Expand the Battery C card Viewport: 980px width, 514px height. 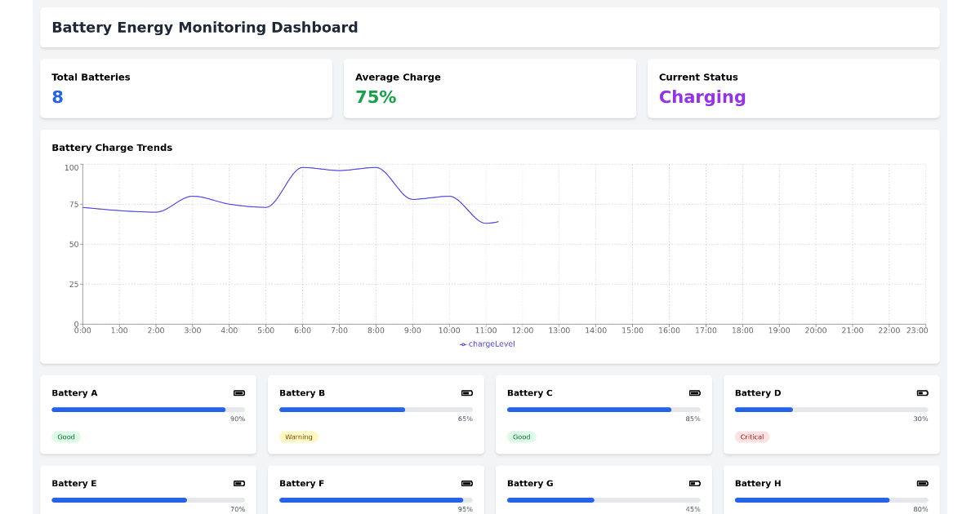coord(603,414)
